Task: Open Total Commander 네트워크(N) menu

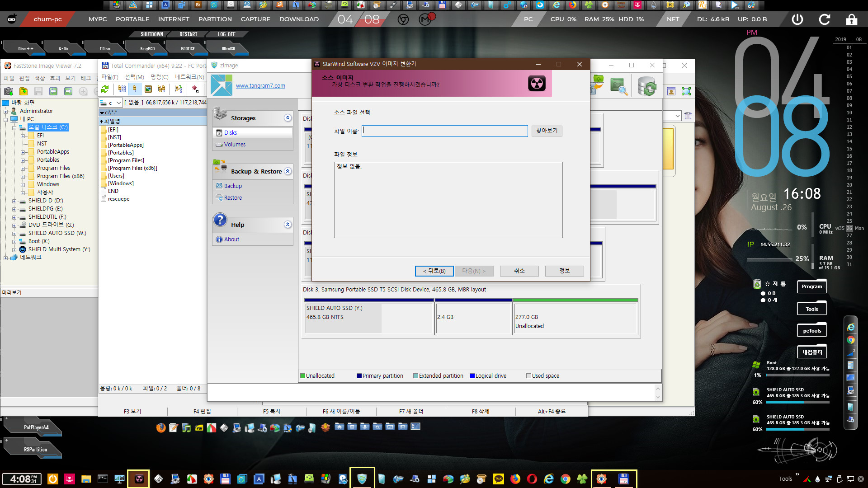Action: [189, 77]
